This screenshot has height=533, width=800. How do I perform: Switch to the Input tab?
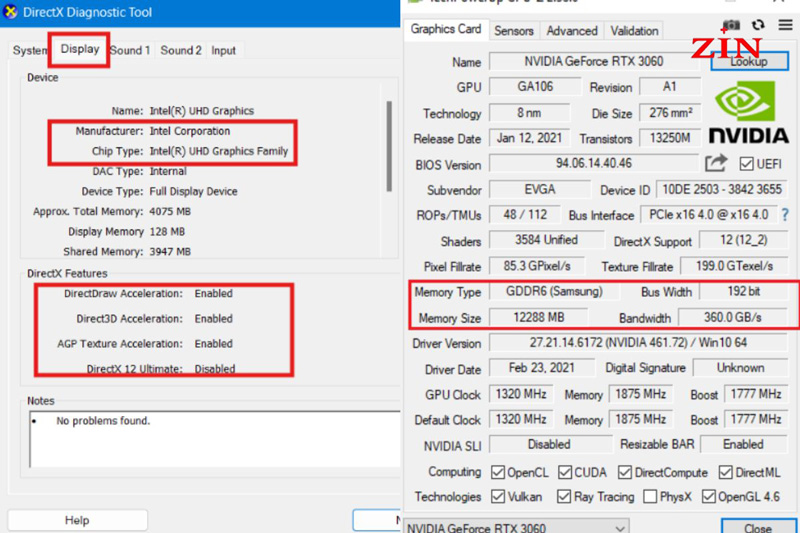click(223, 50)
